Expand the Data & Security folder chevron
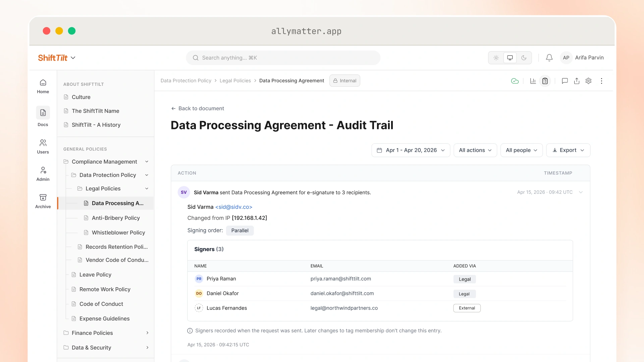Screen dimensions: 644x362 click(x=147, y=348)
